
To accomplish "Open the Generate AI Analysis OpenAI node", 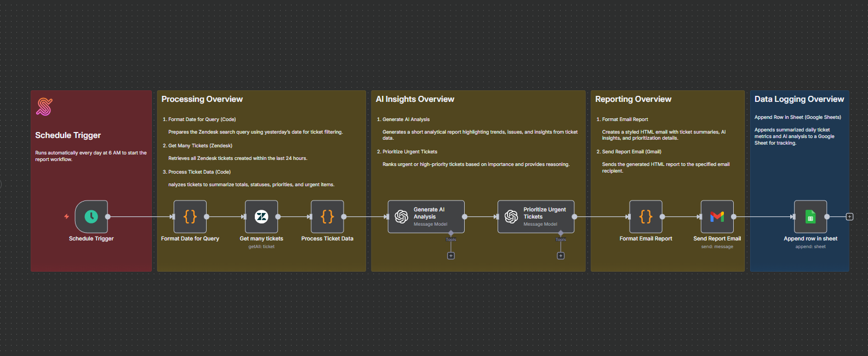I will pyautogui.click(x=426, y=216).
